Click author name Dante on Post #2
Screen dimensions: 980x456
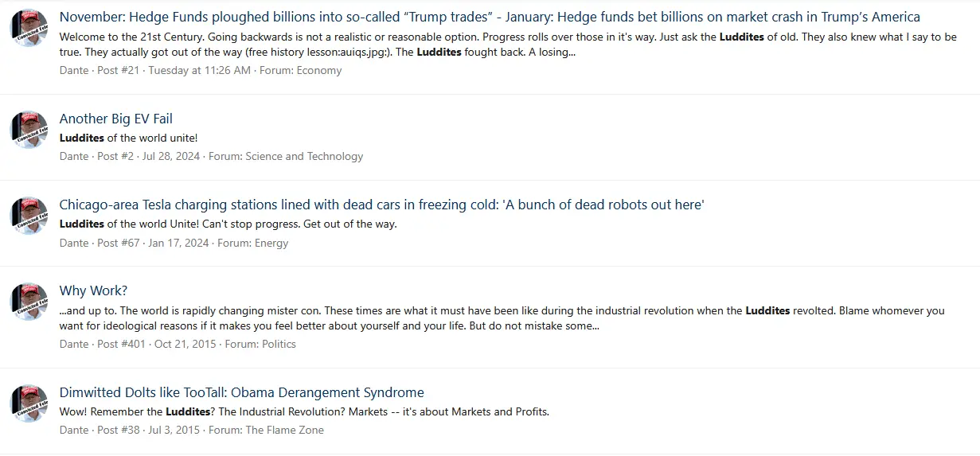tap(74, 156)
